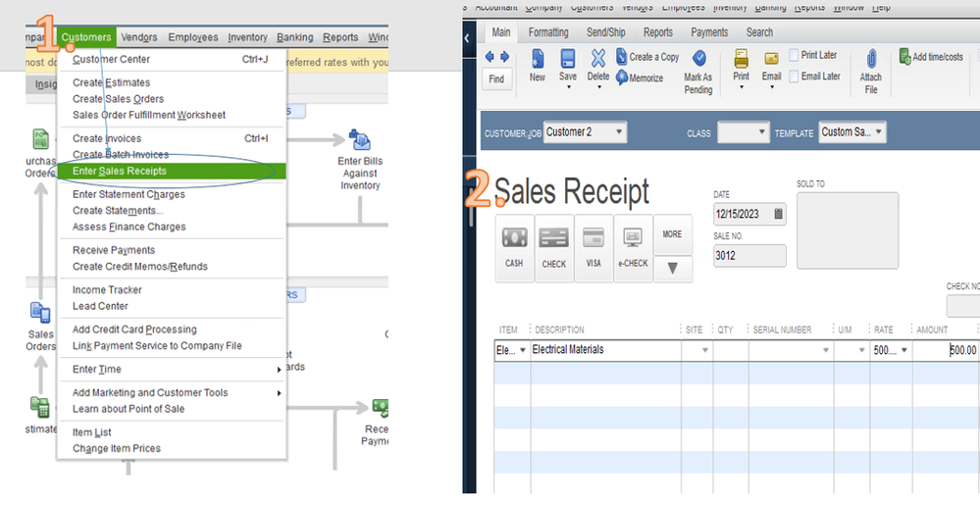Choose Enter Sales Receipts menu item
Screen dimensions: 980x509
[172, 171]
